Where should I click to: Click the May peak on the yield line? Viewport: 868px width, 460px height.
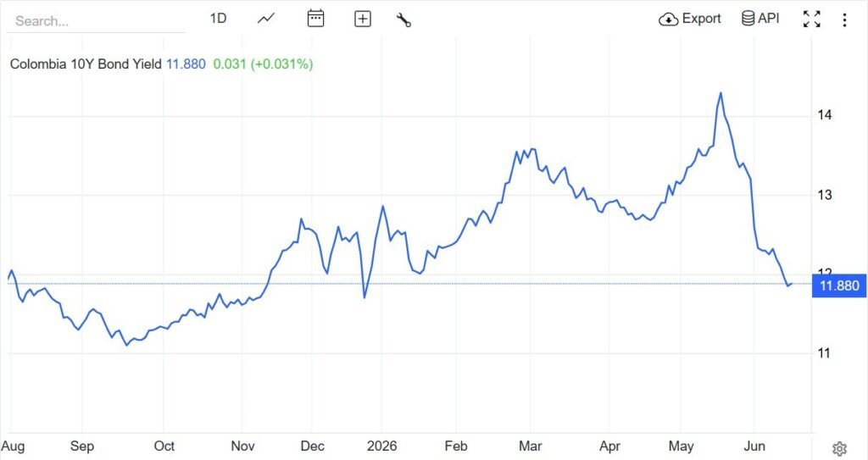pos(721,93)
